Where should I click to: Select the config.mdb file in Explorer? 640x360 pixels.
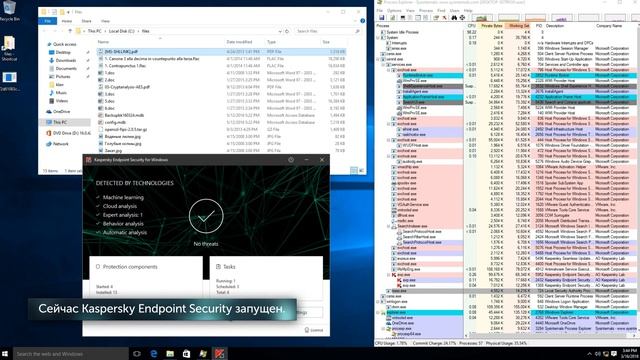115,122
